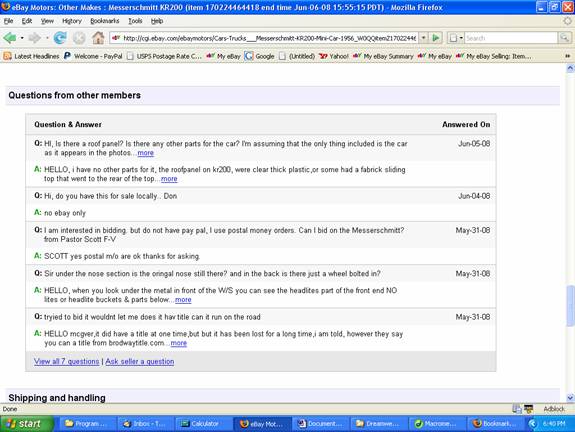The height and width of the screenshot is (432, 575).
Task: Click inside the toolbar Search box
Action: [x=511, y=38]
